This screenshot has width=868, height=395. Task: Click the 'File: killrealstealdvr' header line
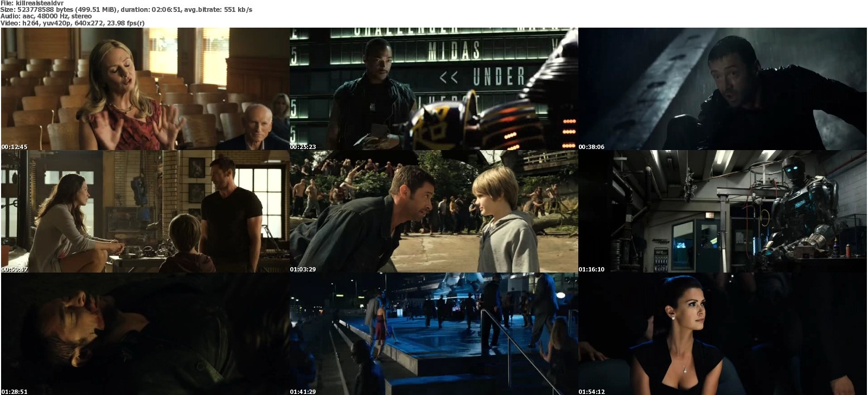point(32,3)
